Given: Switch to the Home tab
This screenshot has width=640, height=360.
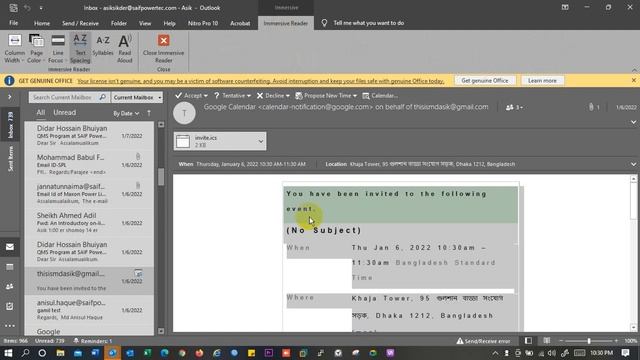Looking at the screenshot, I should click(42, 23).
